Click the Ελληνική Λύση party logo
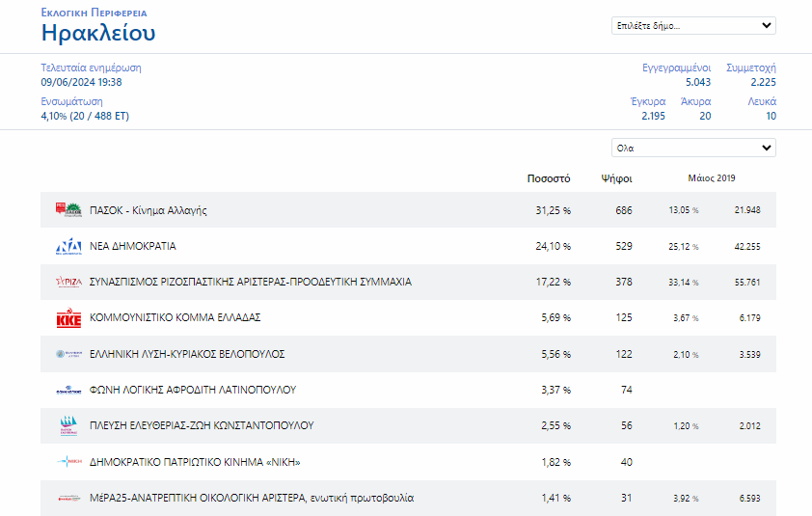812x516 pixels. click(x=68, y=354)
